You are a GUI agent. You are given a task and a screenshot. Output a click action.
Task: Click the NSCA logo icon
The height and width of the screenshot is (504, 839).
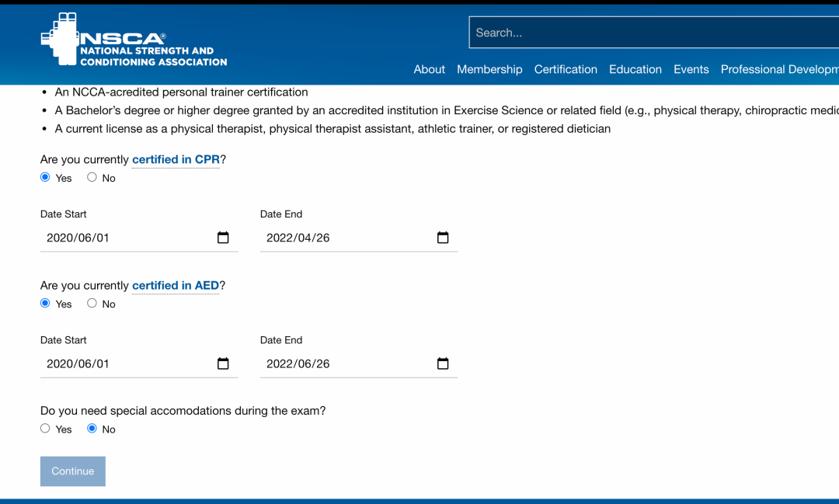60,38
